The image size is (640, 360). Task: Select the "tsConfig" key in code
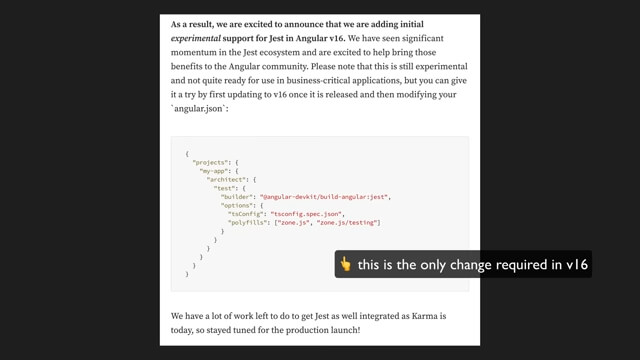(x=245, y=214)
